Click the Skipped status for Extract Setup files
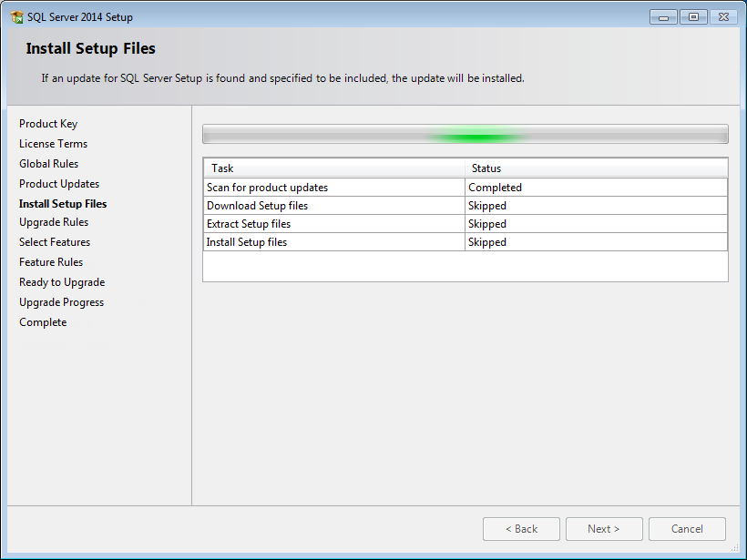 [596, 224]
